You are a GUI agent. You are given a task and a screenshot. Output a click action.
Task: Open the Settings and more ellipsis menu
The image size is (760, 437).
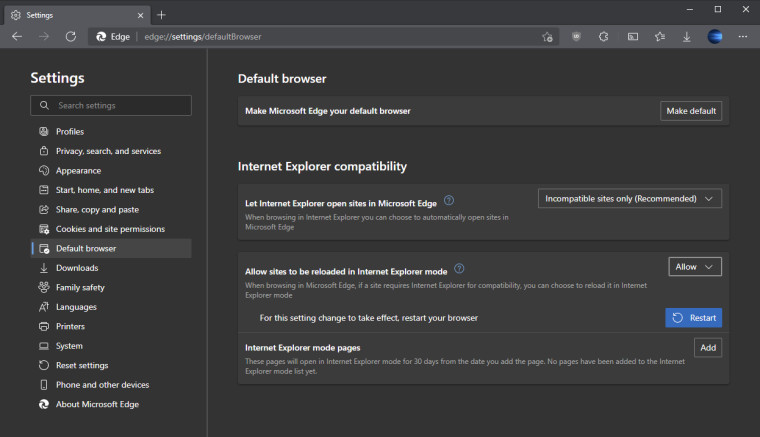(742, 36)
